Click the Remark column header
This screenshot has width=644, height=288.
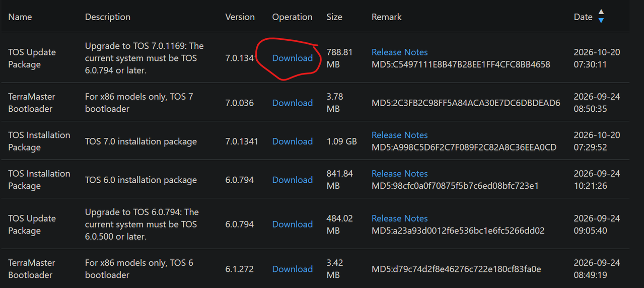pos(387,17)
